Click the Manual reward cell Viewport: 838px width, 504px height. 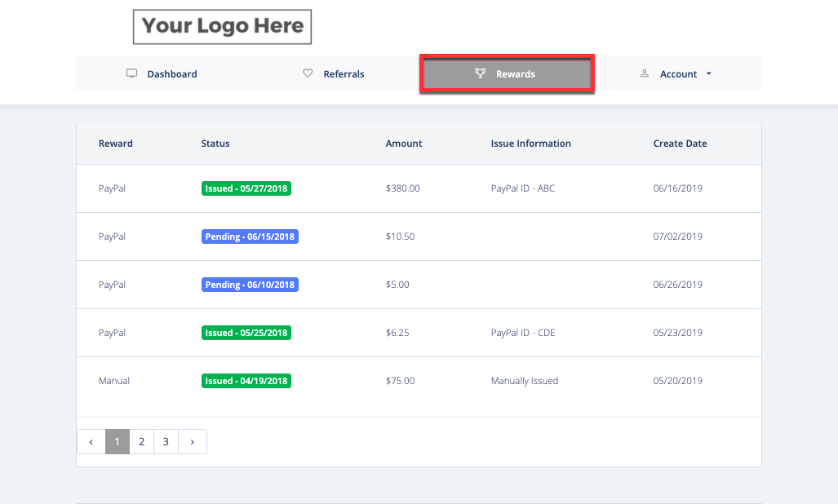[114, 381]
